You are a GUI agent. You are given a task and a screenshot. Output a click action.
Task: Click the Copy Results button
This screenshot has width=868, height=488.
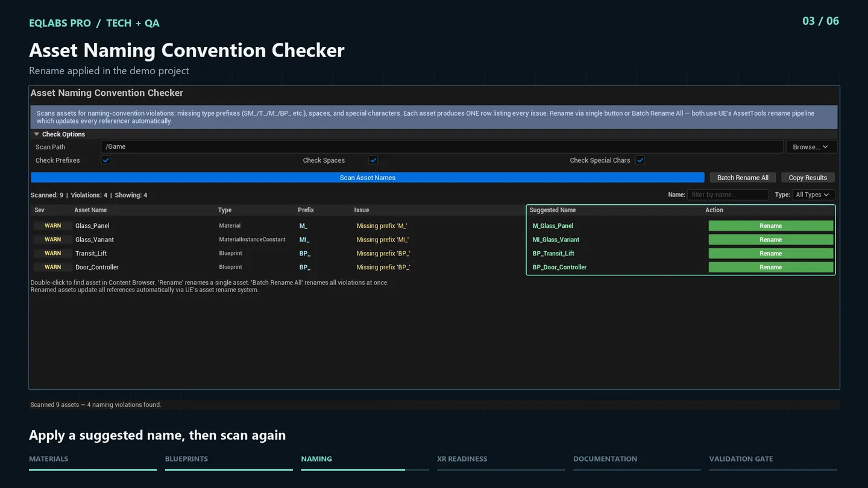(x=808, y=178)
